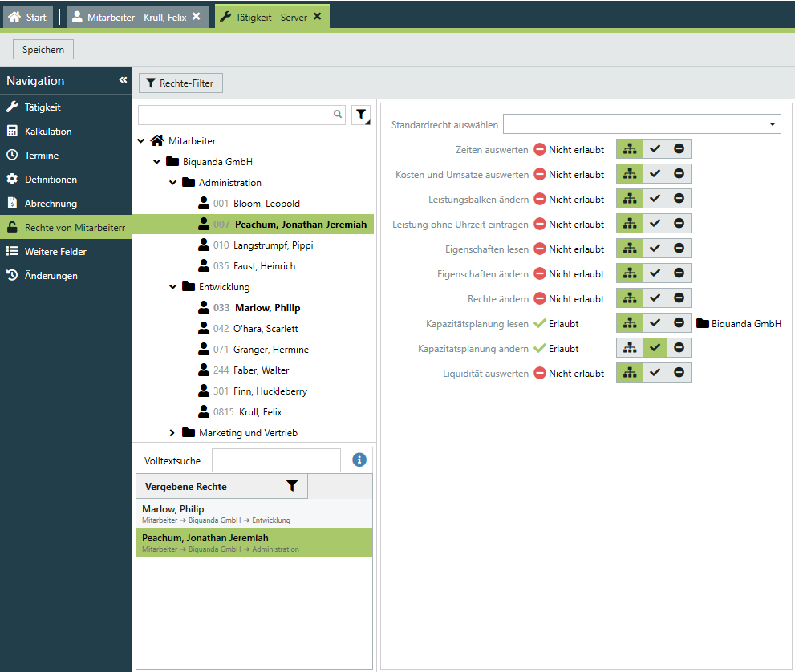The image size is (795, 672).
Task: Open Kalkulation in the navigation
Action: pyautogui.click(x=48, y=132)
